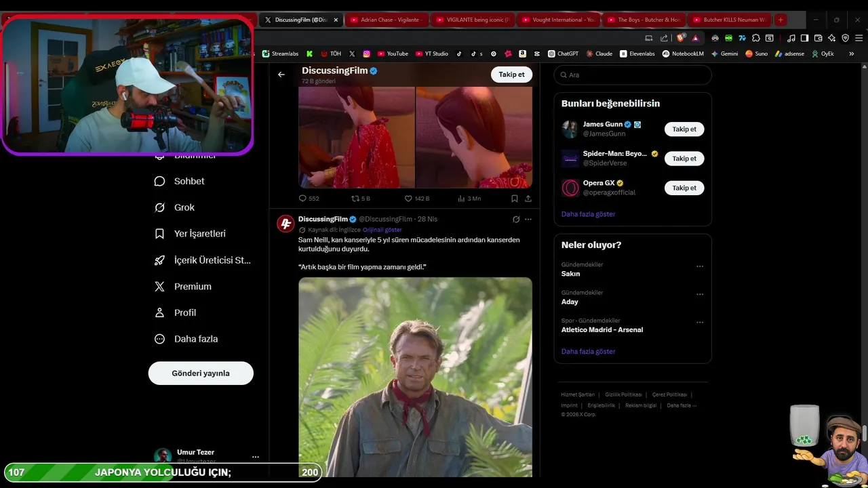The height and width of the screenshot is (488, 868).
Task: Switch to the VIGILANTE being iconic tab
Action: tap(473, 20)
